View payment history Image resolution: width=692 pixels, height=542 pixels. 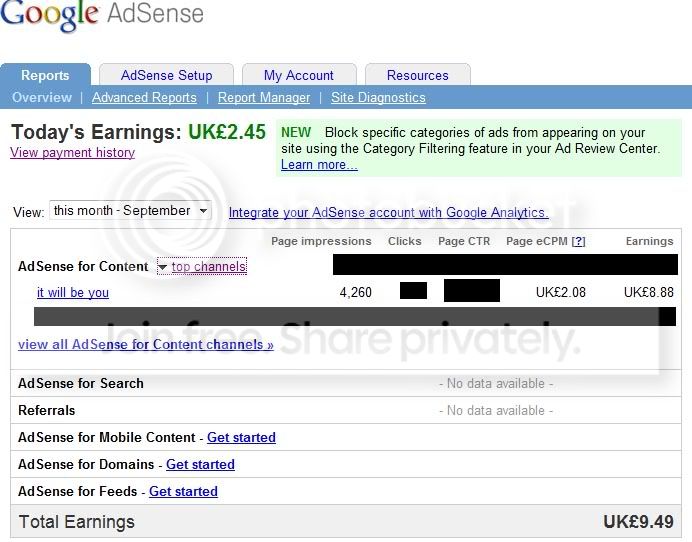(72, 152)
